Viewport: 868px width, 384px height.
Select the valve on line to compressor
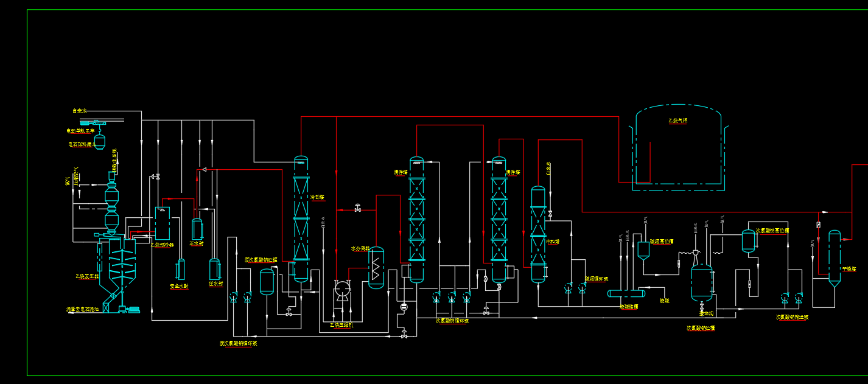[x=357, y=209]
